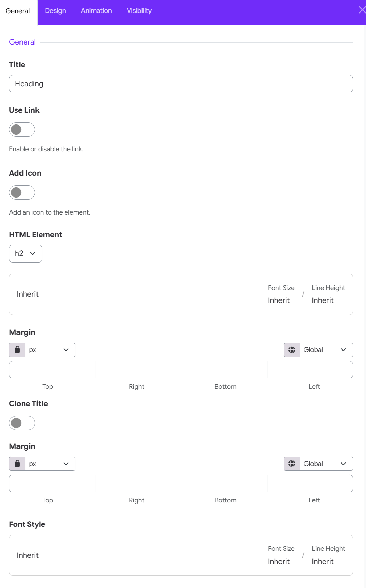The height and width of the screenshot is (588, 366).
Task: Click the Inherit typography box below HTML Element
Action: tap(181, 294)
